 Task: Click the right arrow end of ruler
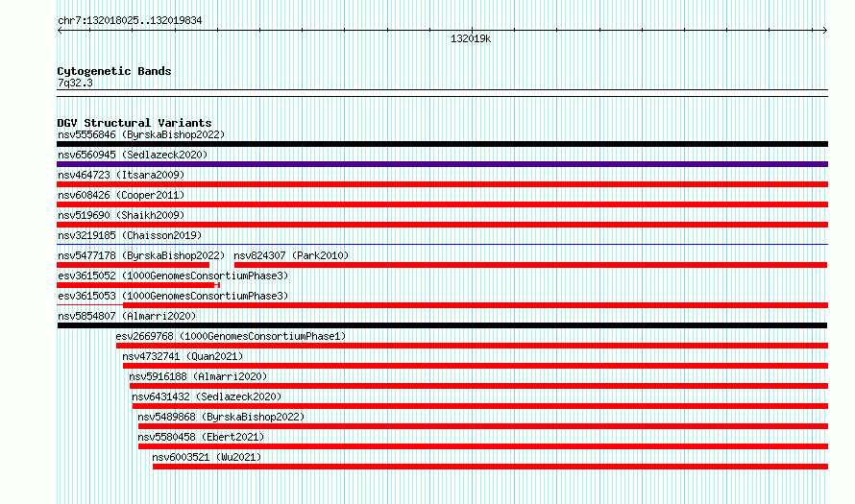coord(825,30)
